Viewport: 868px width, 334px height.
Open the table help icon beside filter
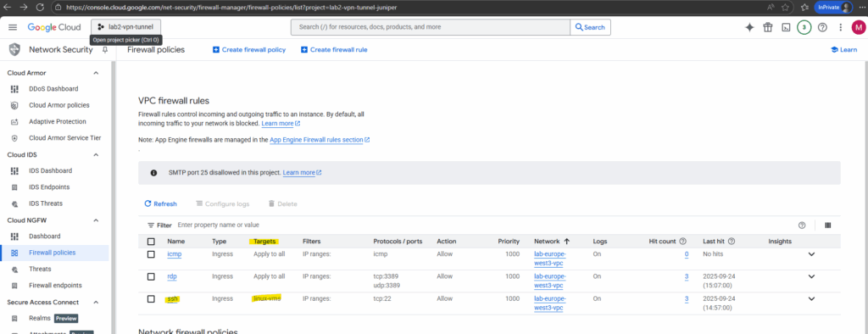click(x=802, y=225)
